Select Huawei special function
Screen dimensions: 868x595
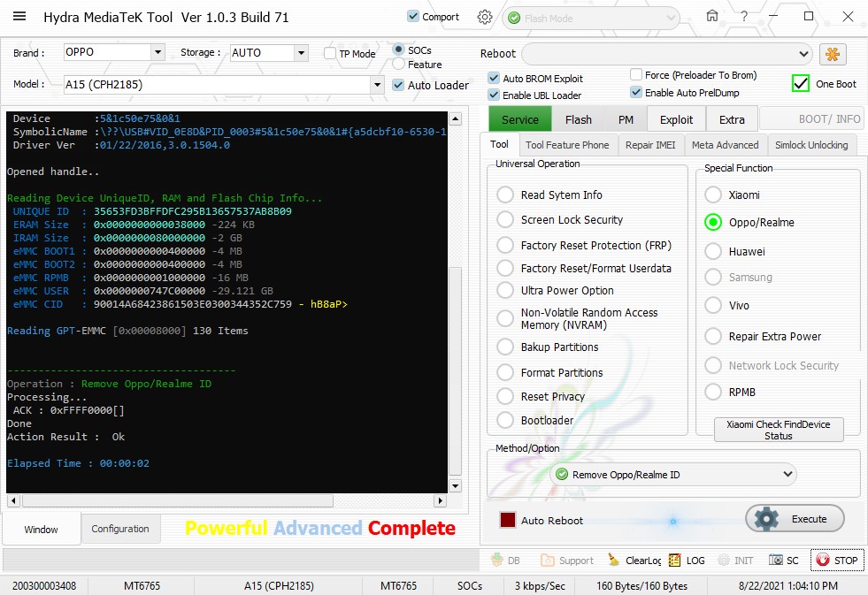tap(713, 251)
